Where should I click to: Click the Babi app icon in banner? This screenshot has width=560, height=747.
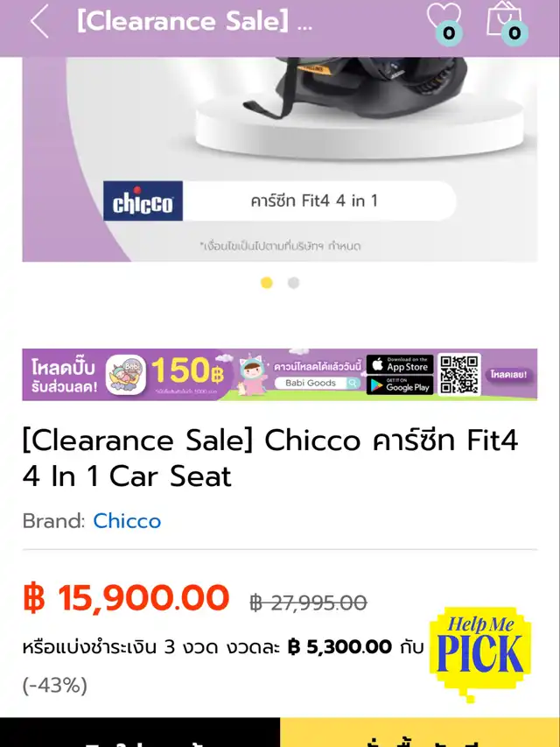[126, 375]
